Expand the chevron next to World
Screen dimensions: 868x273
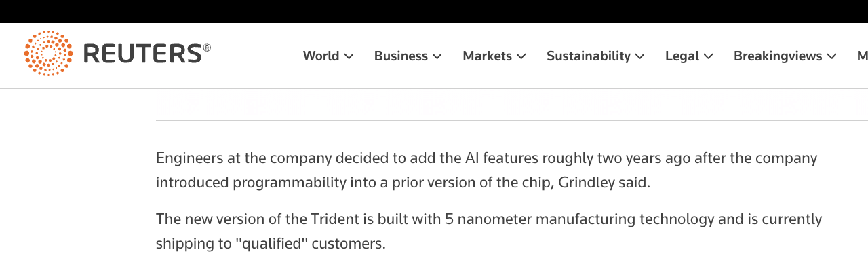pos(349,56)
